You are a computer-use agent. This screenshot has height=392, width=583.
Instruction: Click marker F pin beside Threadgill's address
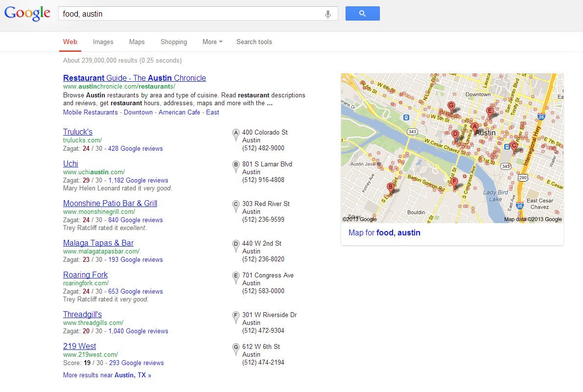[x=236, y=317]
